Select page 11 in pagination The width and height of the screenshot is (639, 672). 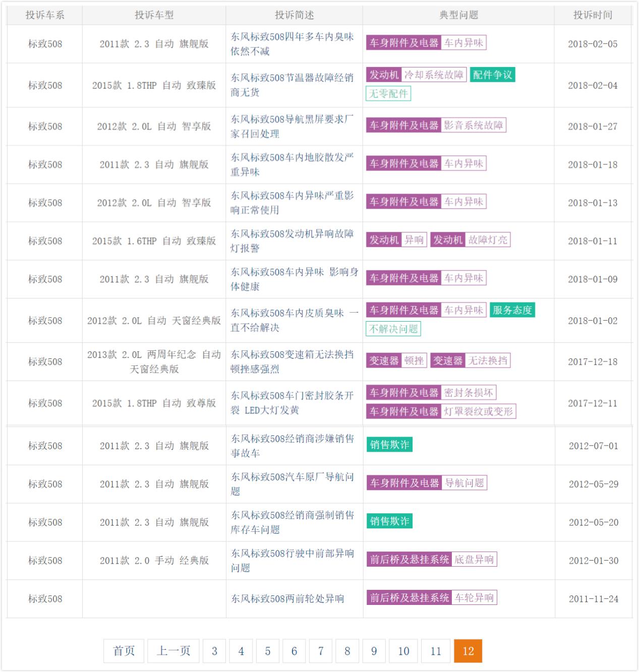pos(436,651)
